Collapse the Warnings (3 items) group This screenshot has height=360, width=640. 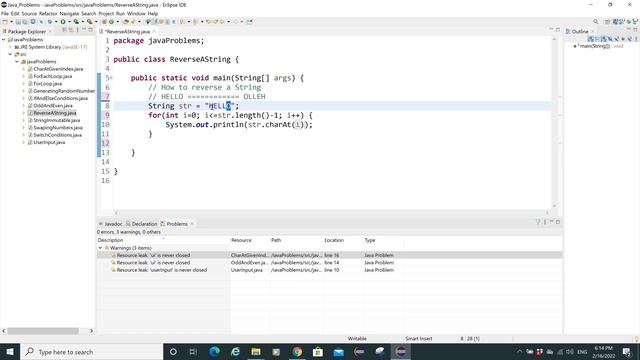[x=100, y=248]
